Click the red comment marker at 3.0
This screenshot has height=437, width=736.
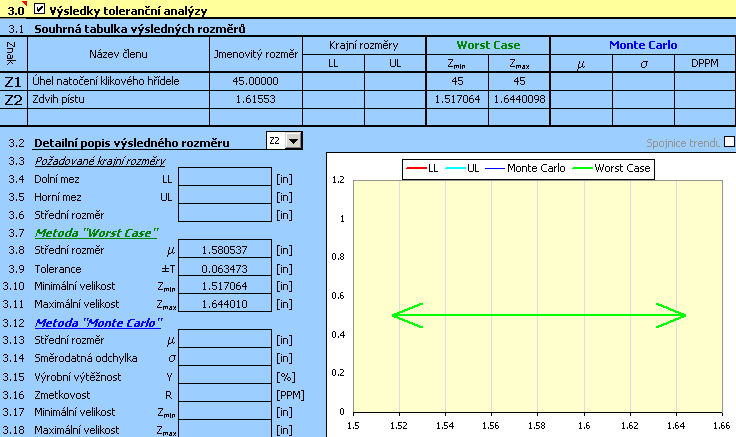pos(25,3)
